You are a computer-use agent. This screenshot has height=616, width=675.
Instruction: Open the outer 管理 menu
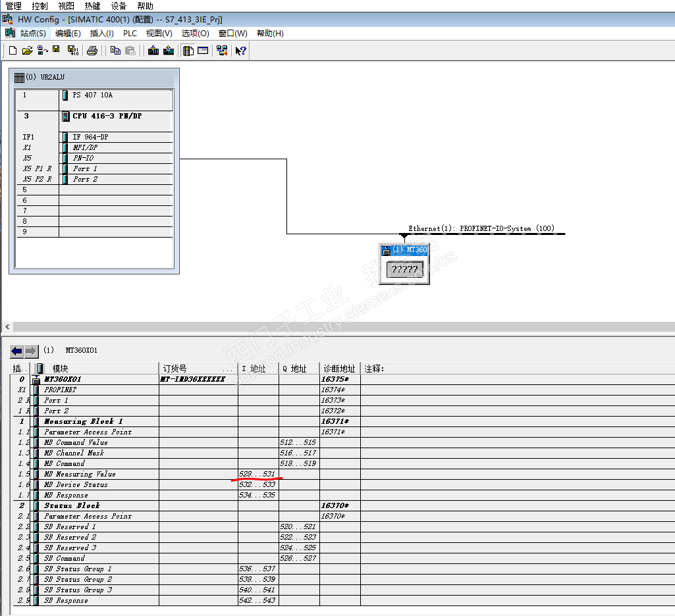coord(13,6)
